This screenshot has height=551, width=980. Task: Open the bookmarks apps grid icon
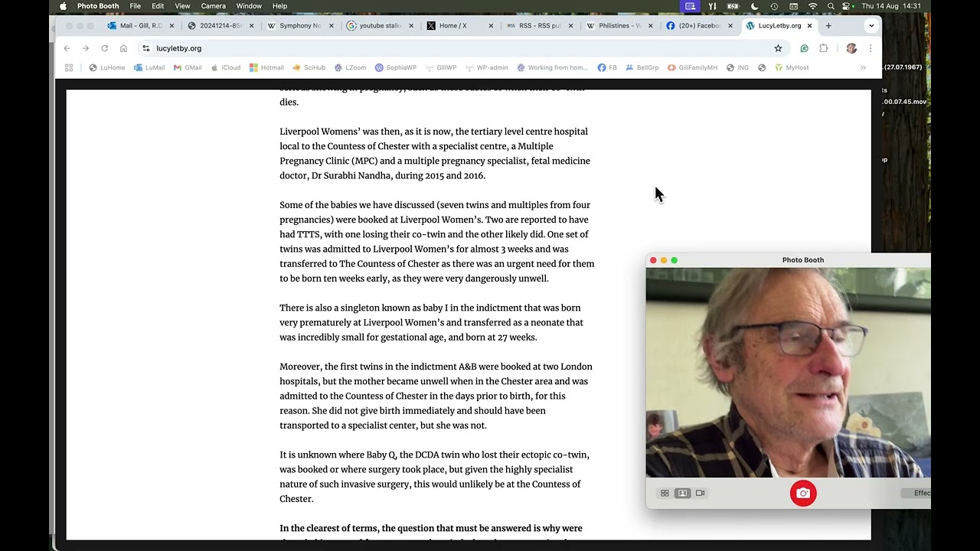pos(69,67)
